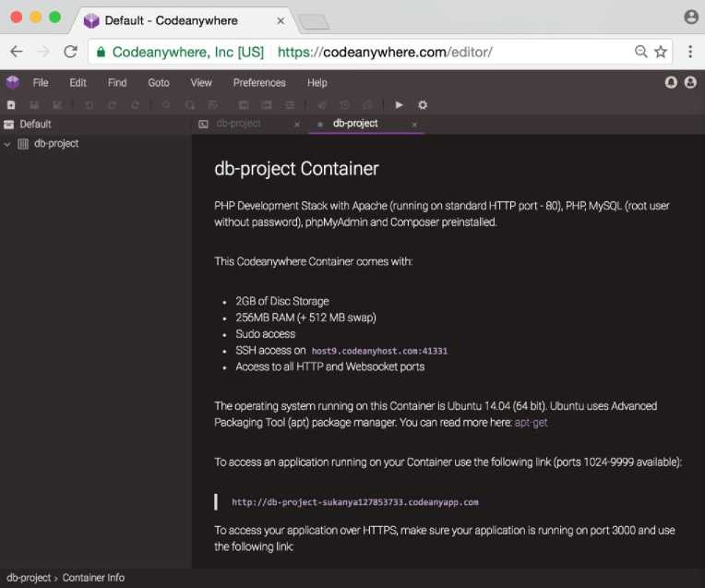Image resolution: width=705 pixels, height=588 pixels.
Task: Click the '256MB RAM (+ 512 MB swap)' bullet
Action: point(305,318)
